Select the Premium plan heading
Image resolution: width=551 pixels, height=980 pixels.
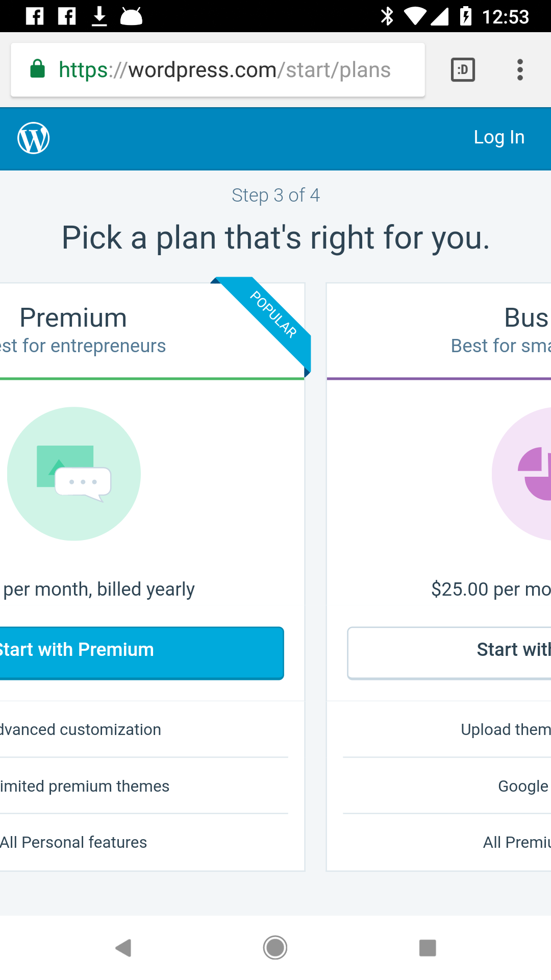[x=73, y=318]
